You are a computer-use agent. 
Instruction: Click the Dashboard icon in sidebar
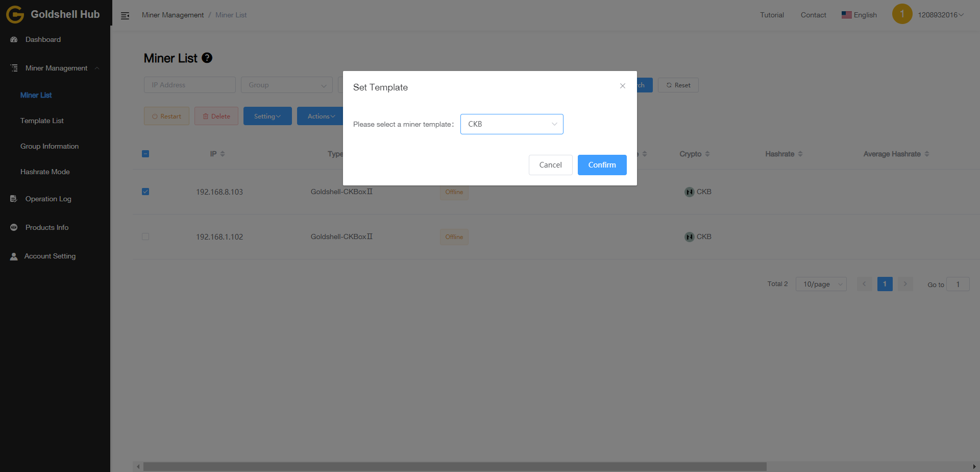click(x=14, y=40)
